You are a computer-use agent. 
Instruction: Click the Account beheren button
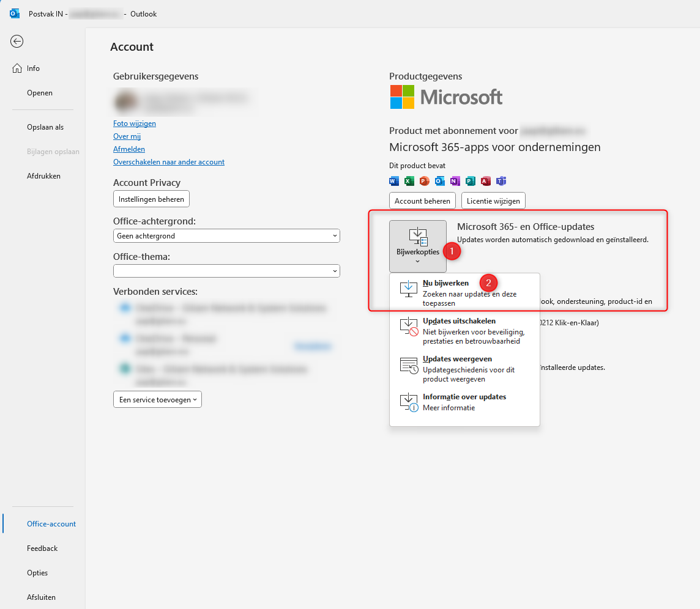(x=422, y=201)
